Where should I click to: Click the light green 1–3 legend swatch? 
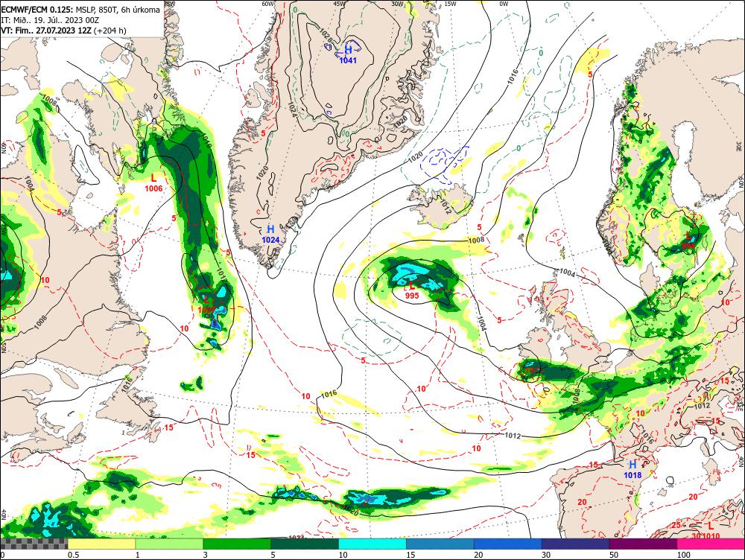tap(169, 544)
